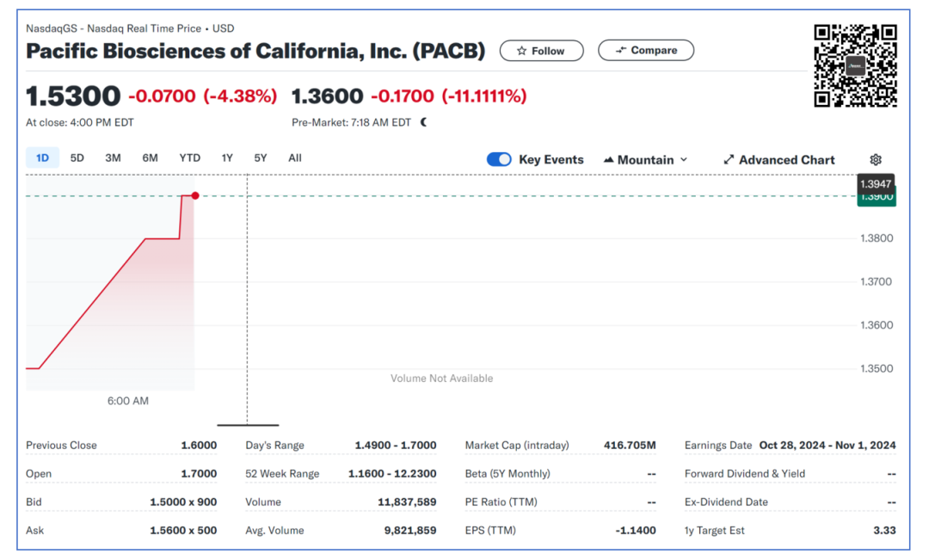Select the 5Y time range
This screenshot has width=929, height=560.
tap(261, 157)
